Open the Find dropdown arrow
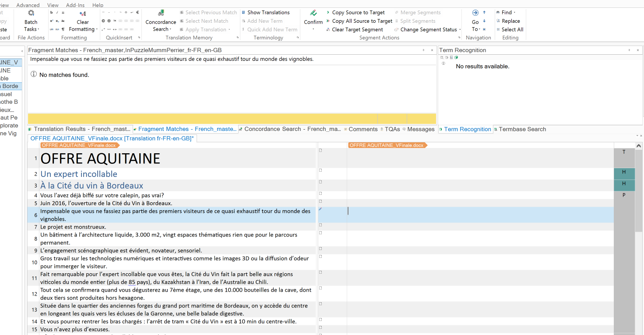The image size is (644, 335). point(514,13)
